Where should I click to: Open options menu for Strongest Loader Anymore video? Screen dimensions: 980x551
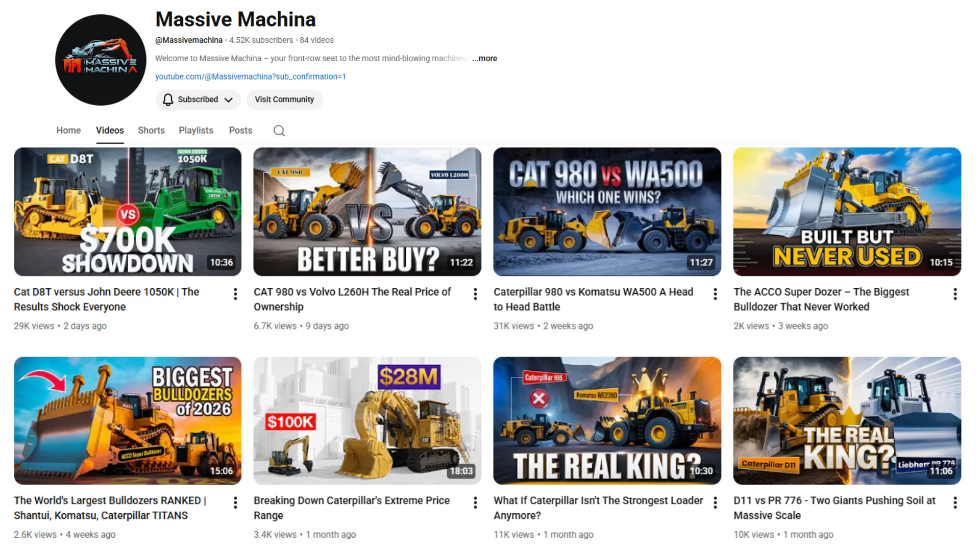click(715, 503)
